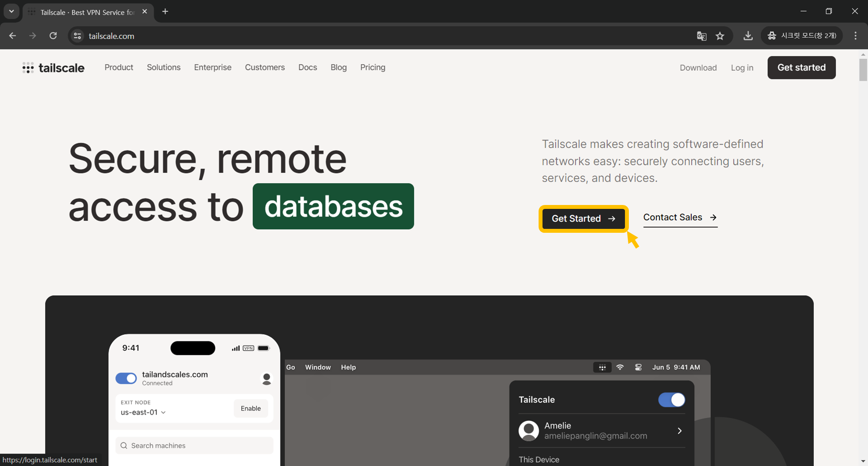Screen dimensions: 868x466
Task: Click the translate page icon
Action: [x=701, y=36]
